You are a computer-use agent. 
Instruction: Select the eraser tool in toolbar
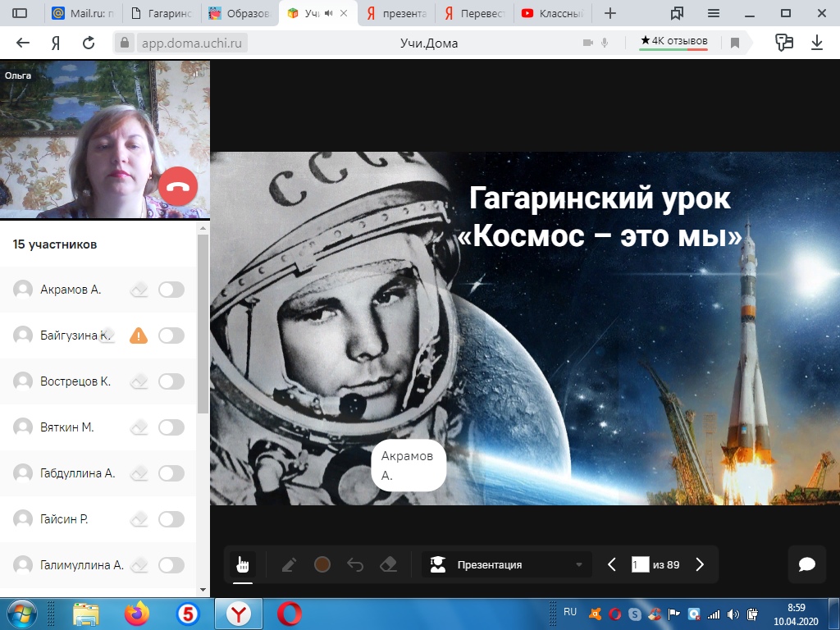tap(389, 564)
